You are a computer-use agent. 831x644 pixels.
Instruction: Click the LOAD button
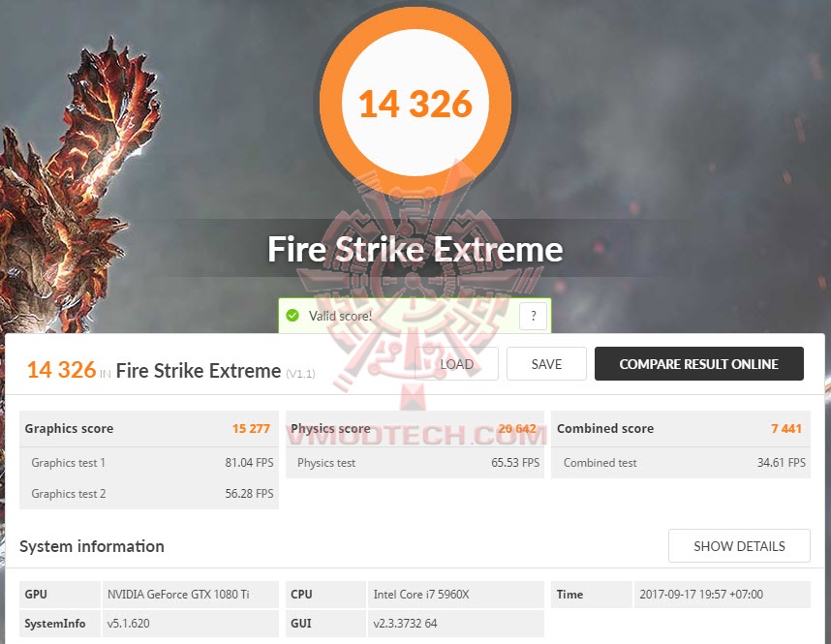[x=456, y=363]
